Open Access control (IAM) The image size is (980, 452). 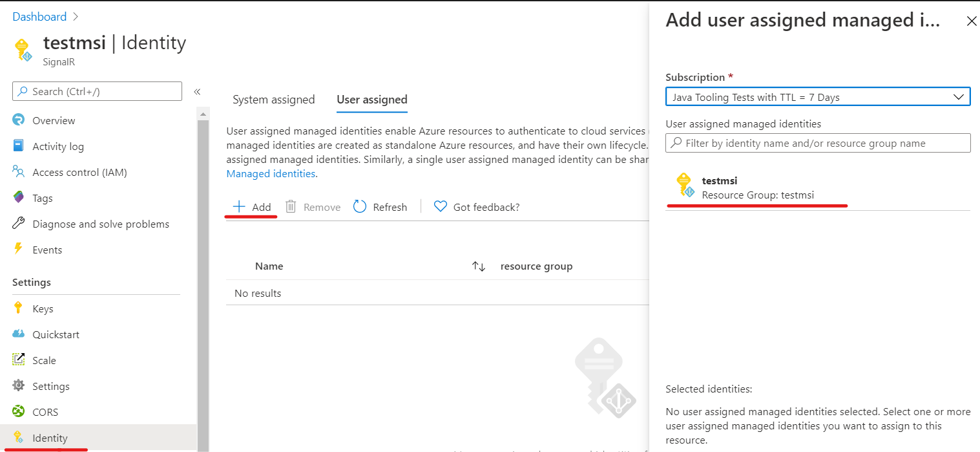click(x=81, y=171)
